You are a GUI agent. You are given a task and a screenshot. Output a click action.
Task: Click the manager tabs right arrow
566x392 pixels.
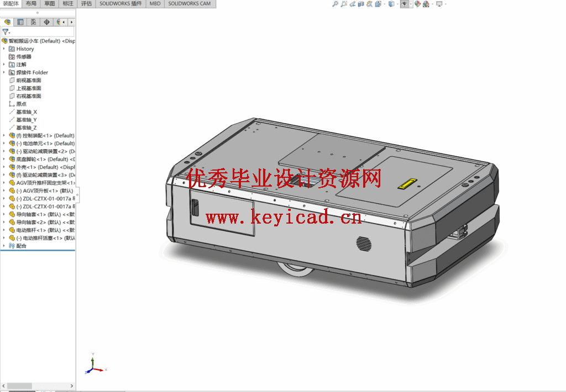pos(71,22)
